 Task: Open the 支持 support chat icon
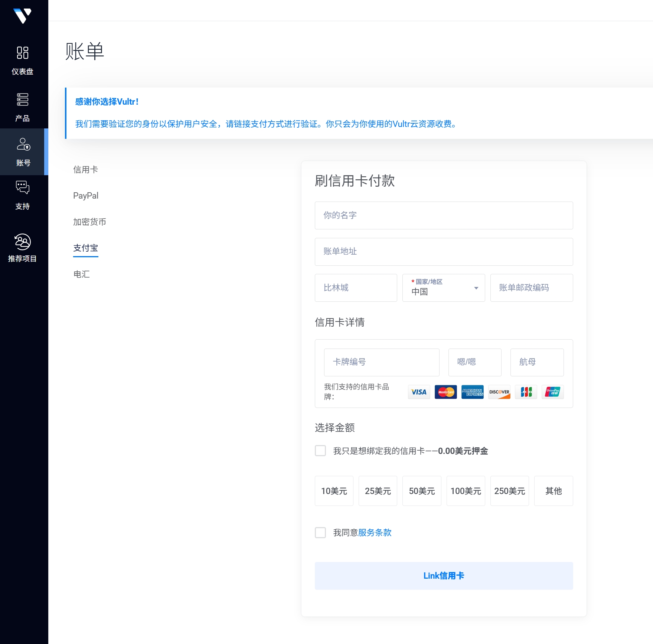tap(22, 188)
